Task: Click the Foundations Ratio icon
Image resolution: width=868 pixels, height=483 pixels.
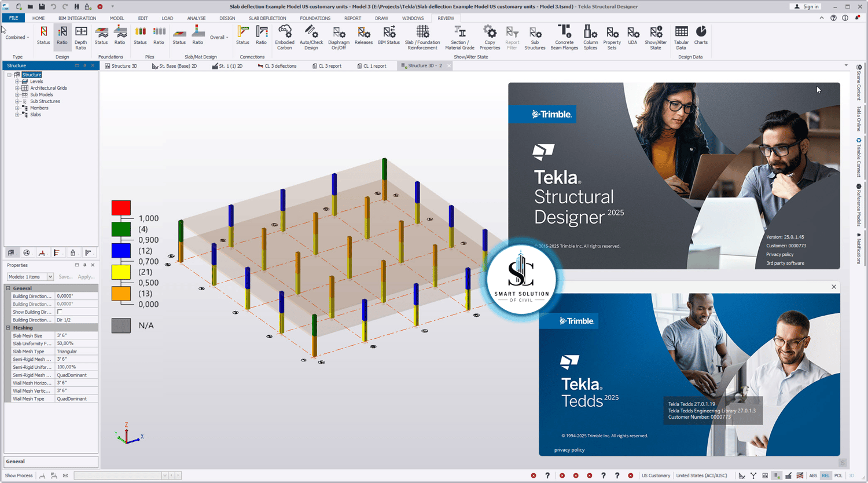Action: pyautogui.click(x=120, y=35)
